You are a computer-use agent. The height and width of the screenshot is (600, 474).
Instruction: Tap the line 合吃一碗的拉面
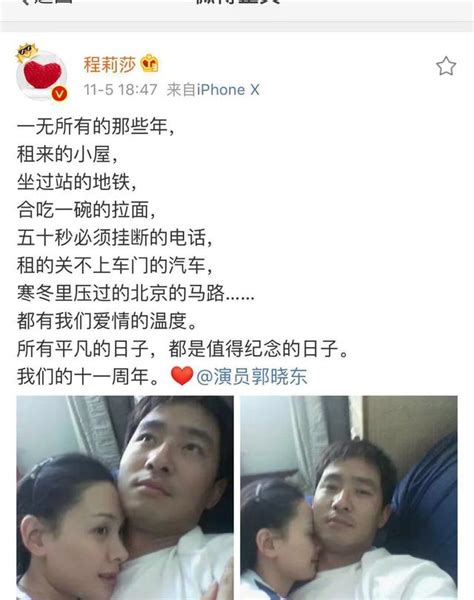click(x=86, y=210)
